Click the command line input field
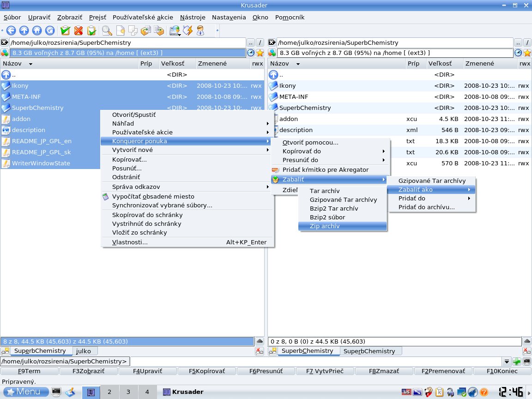The height and width of the screenshot is (399, 532). point(316,361)
